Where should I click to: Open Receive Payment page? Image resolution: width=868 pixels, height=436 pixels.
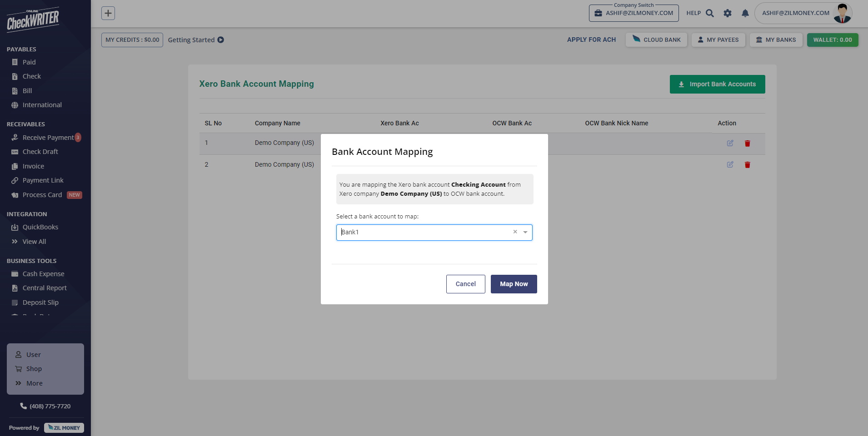(48, 138)
